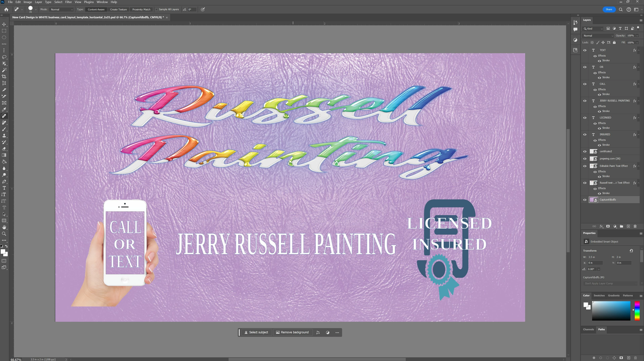The height and width of the screenshot is (361, 644).
Task: Select the Crop tool
Action: tap(4, 77)
